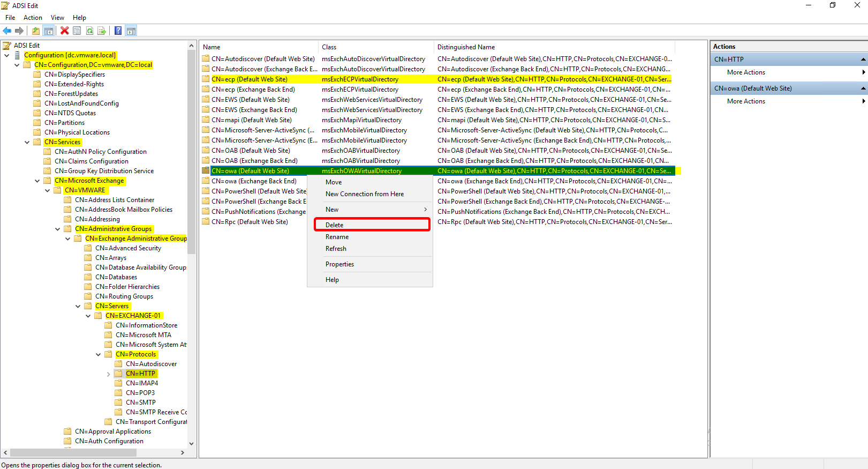
Task: Click the red X Delete toolbar icon
Action: click(65, 31)
